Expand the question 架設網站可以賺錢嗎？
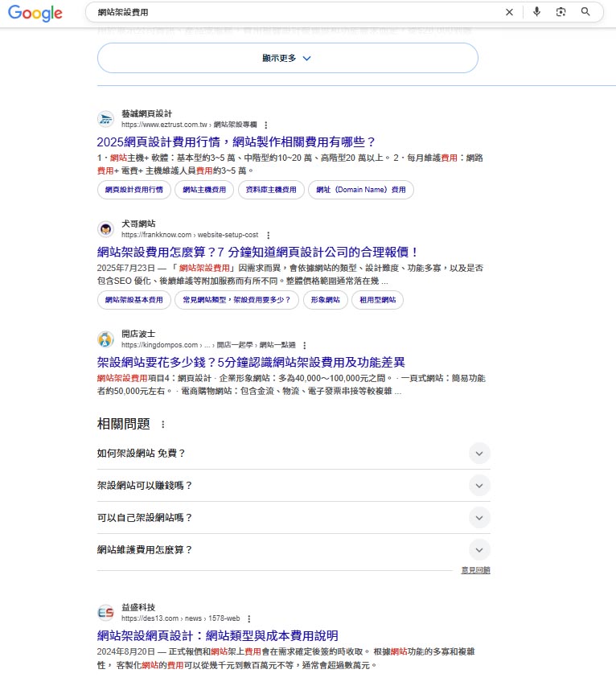This screenshot has width=616, height=690. pos(294,486)
